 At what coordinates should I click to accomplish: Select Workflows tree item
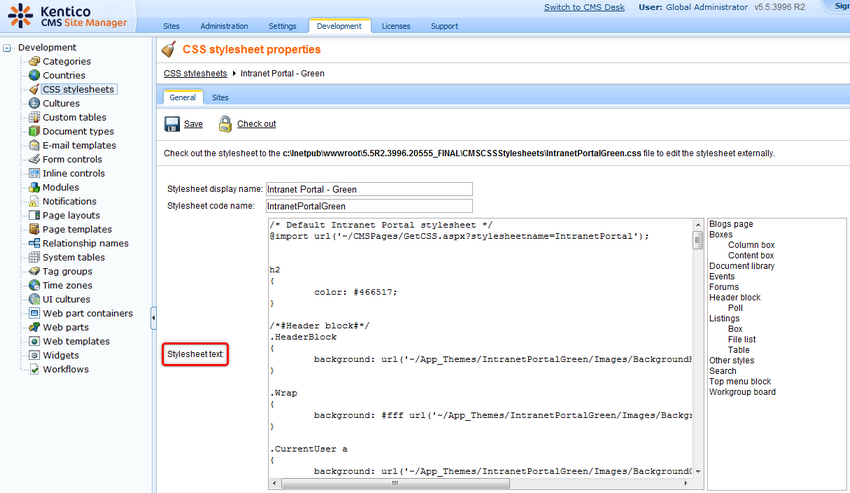[66, 369]
